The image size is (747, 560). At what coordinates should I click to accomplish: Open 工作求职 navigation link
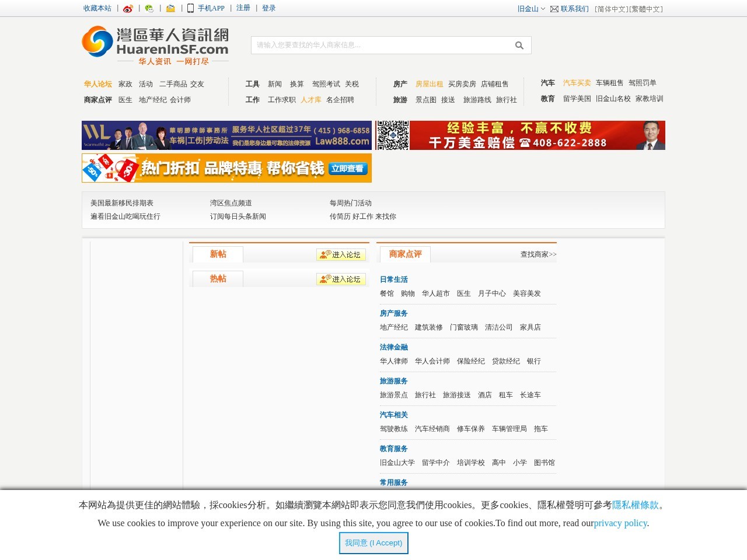click(x=282, y=100)
